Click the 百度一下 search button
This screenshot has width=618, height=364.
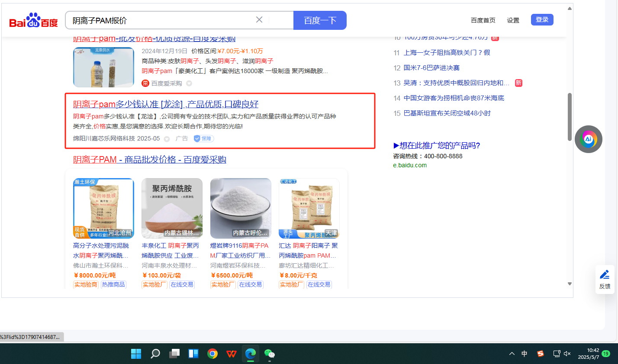tap(320, 20)
